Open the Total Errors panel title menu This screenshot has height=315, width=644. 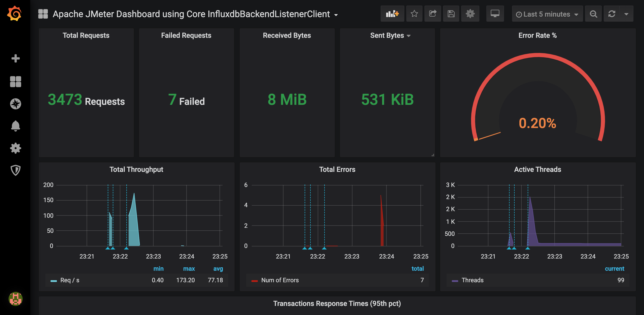[337, 169]
